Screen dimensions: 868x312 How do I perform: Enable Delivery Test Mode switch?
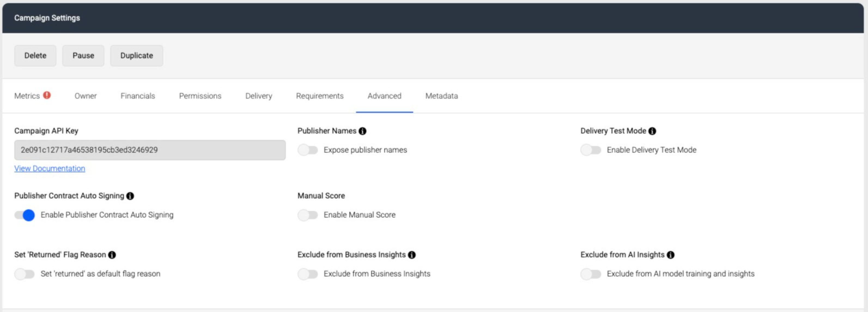click(591, 150)
